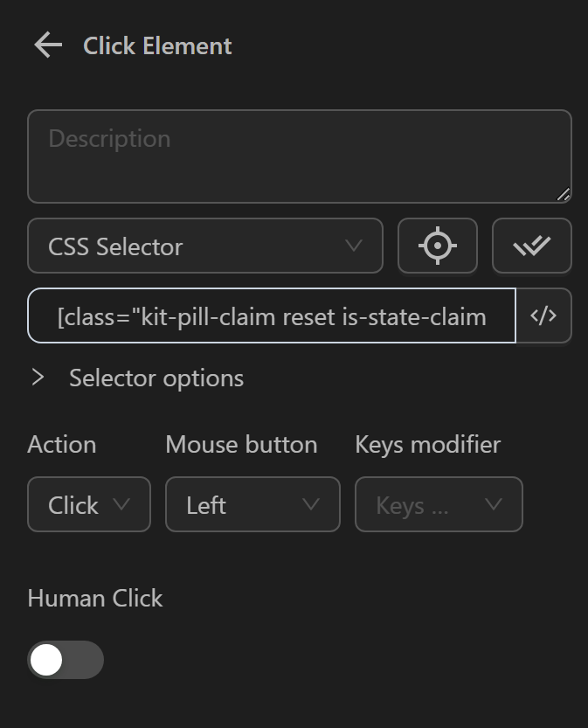Toggle Human Click off after enabling

[66, 660]
